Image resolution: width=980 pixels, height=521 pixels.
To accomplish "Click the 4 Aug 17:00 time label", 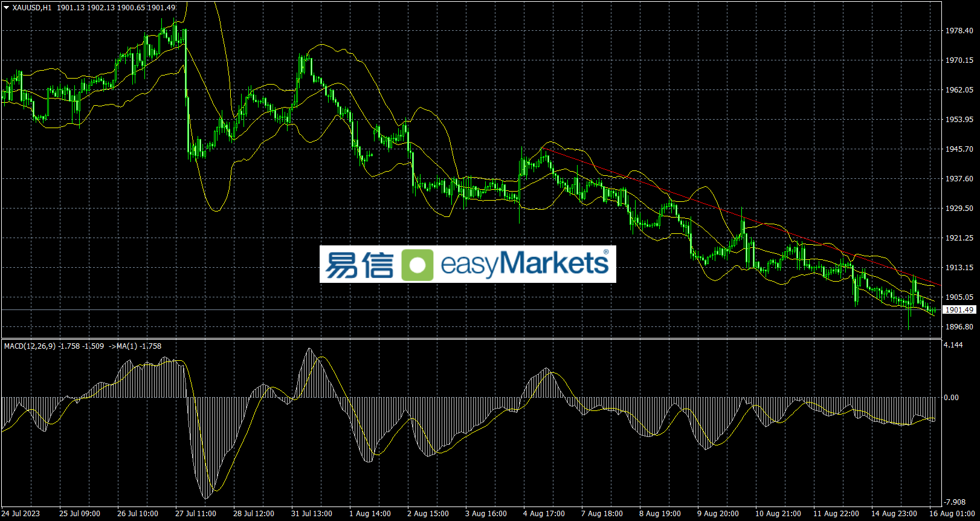I will pos(544,514).
